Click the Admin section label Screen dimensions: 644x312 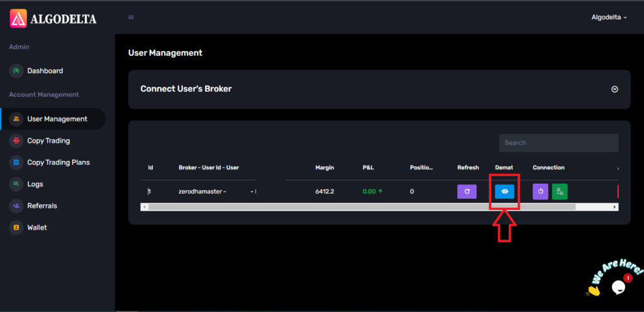point(19,47)
